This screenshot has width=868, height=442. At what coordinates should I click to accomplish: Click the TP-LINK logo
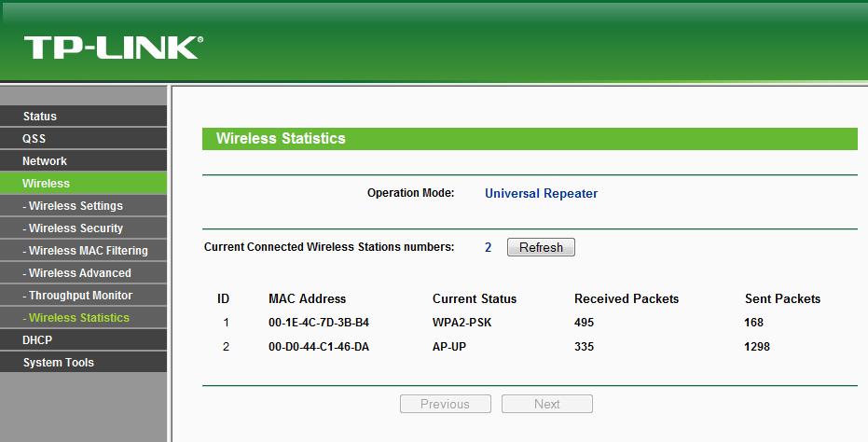(113, 48)
